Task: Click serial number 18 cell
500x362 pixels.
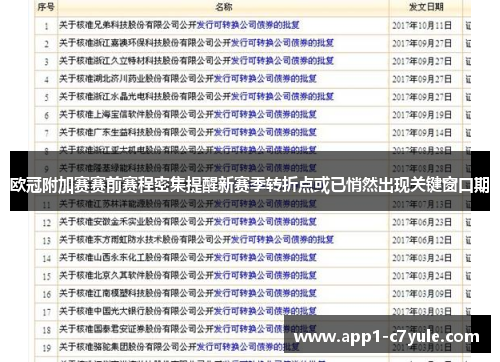Action: point(46,331)
